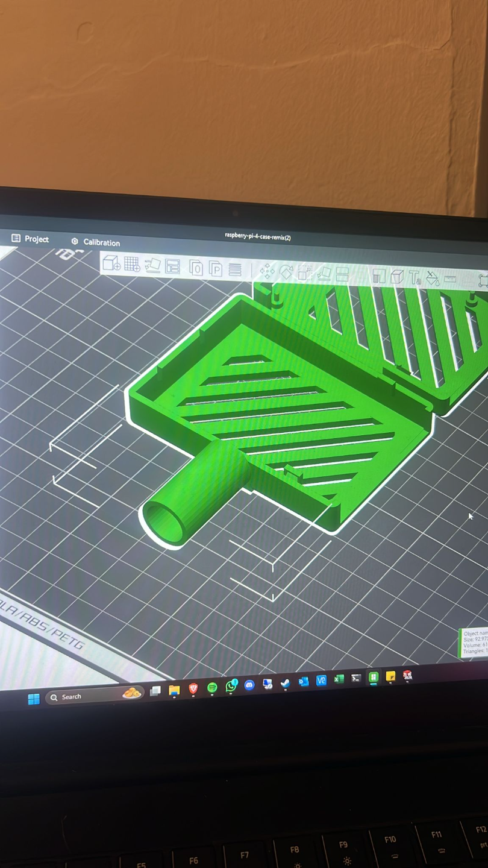
Task: Open Discord from the taskbar
Action: click(x=249, y=685)
